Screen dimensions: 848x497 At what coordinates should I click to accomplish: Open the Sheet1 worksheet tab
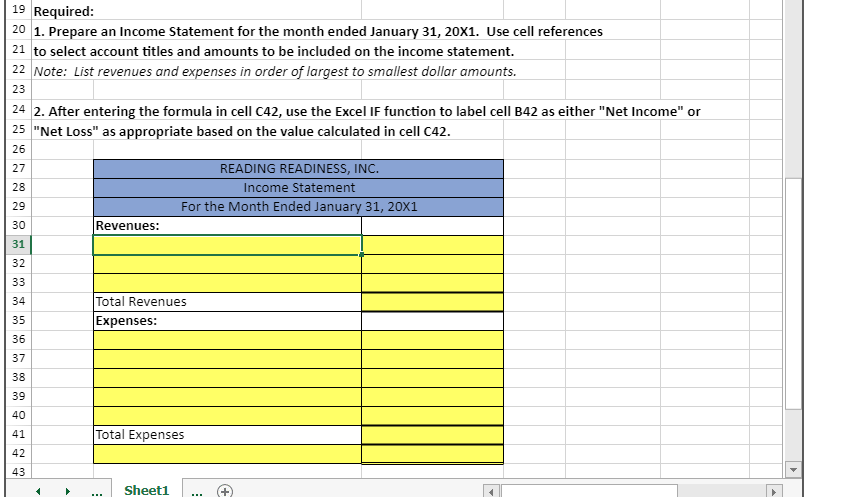coord(147,490)
